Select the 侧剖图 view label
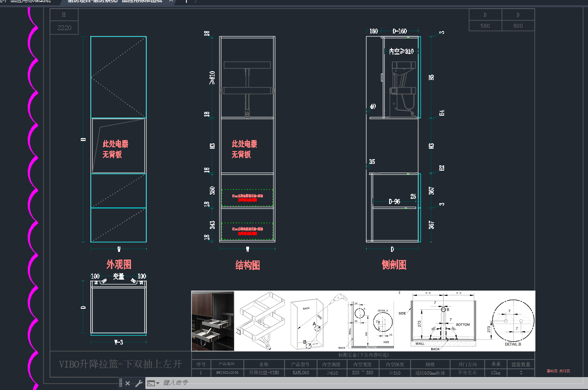This screenshot has height=390, width=588. pyautogui.click(x=394, y=265)
